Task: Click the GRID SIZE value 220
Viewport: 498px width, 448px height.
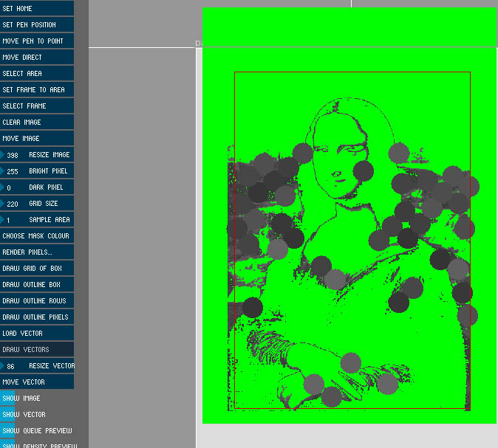Action: 13,204
